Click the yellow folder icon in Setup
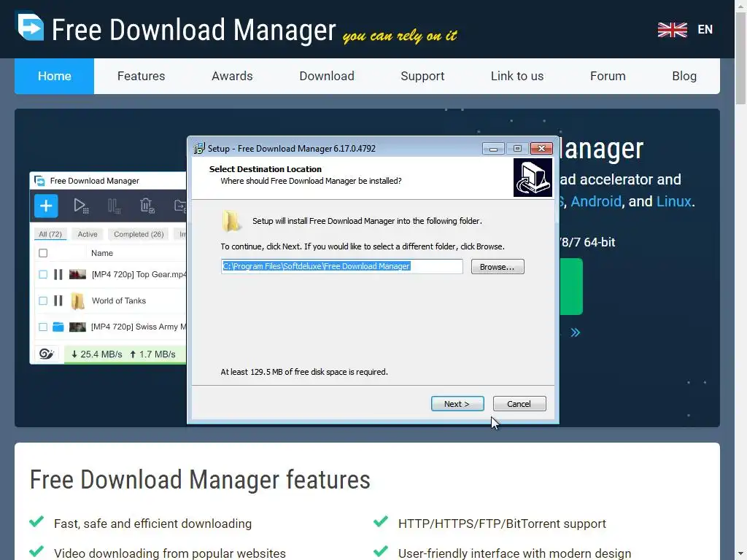The height and width of the screenshot is (560, 747). 231,221
